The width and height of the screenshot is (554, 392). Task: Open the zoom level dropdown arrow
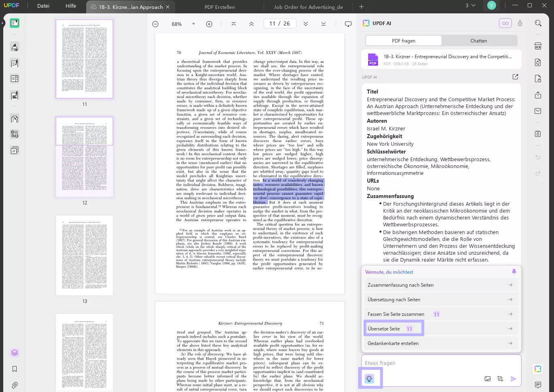[x=194, y=24]
